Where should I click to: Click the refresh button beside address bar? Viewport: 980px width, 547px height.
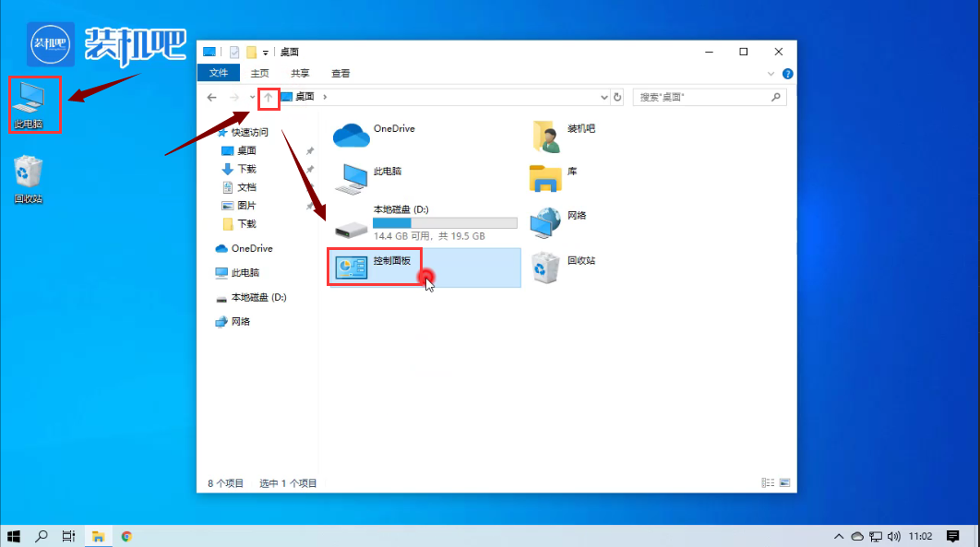click(617, 97)
